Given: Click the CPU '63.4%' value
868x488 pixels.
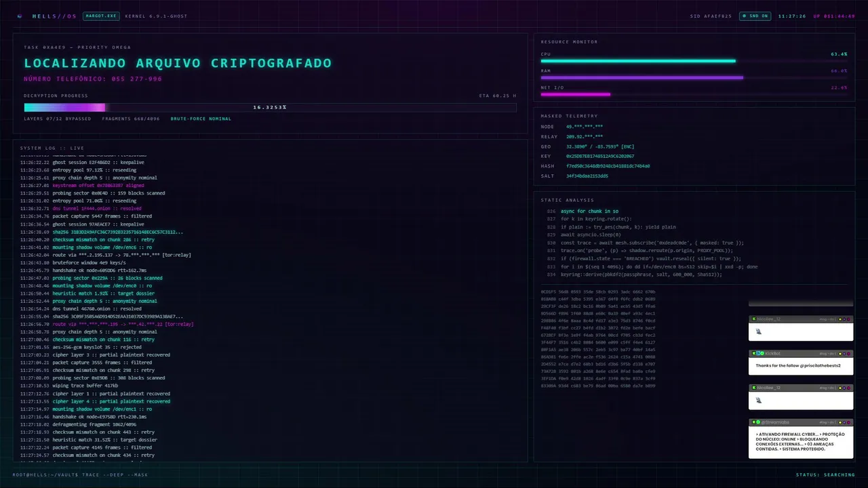Looking at the screenshot, I should tap(839, 54).
